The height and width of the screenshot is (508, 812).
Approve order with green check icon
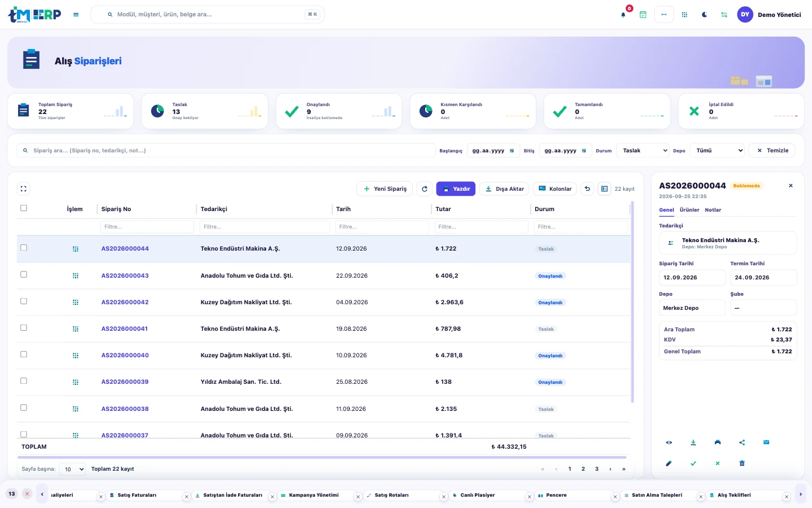(x=693, y=463)
